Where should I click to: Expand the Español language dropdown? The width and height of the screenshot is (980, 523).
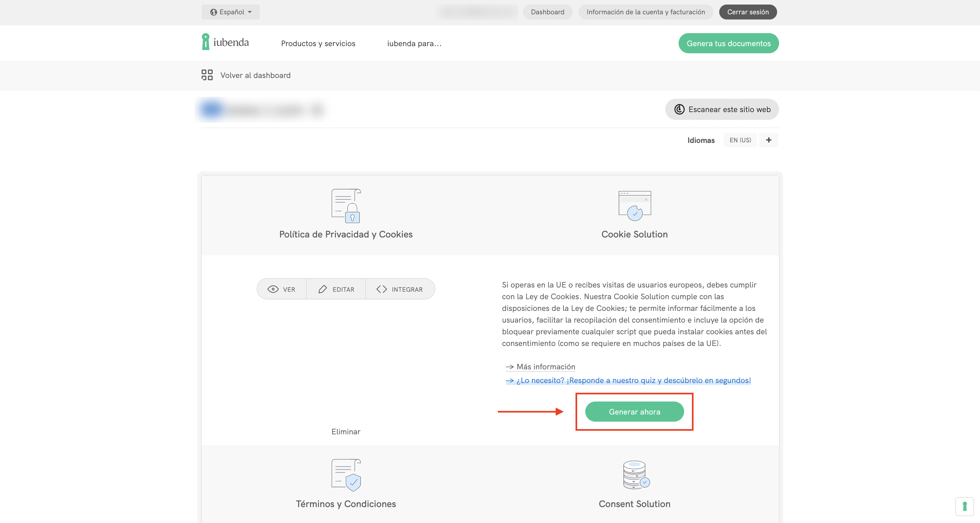point(231,12)
